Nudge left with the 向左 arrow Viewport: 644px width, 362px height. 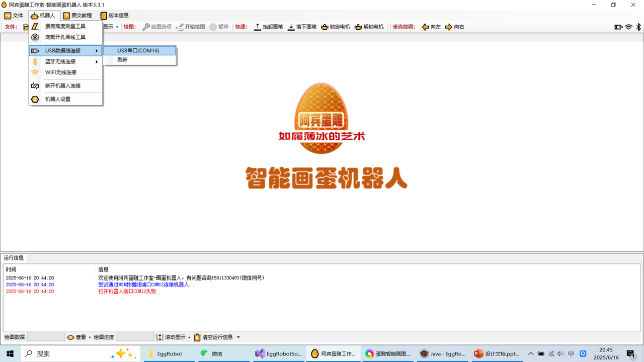431,27
